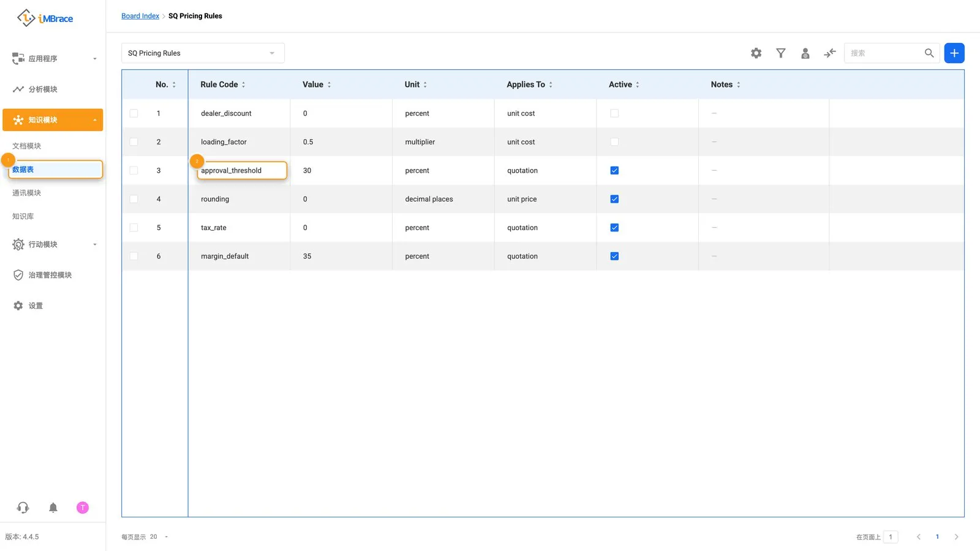This screenshot has height=551, width=980.
Task: Click the user permissions icon in toolbar
Action: click(805, 53)
